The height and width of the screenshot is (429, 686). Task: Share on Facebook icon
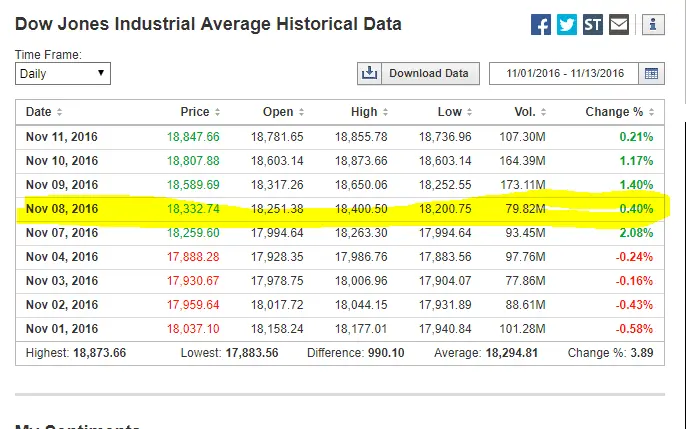pyautogui.click(x=541, y=25)
